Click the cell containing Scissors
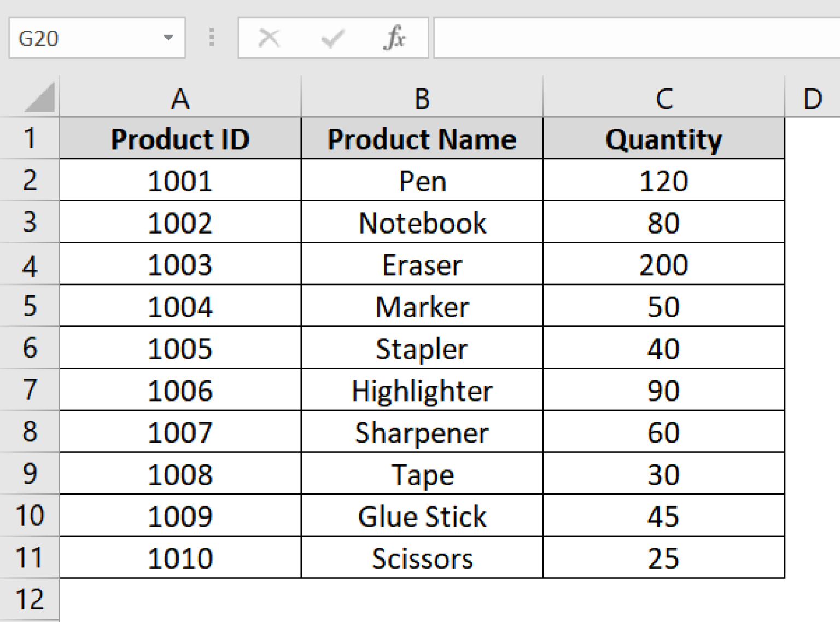The height and width of the screenshot is (622, 840). [422, 557]
